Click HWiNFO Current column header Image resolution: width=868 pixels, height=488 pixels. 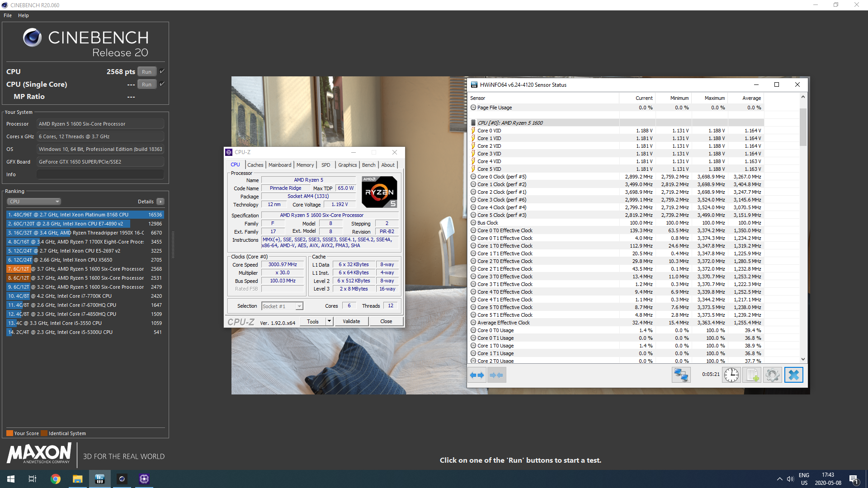tap(637, 98)
